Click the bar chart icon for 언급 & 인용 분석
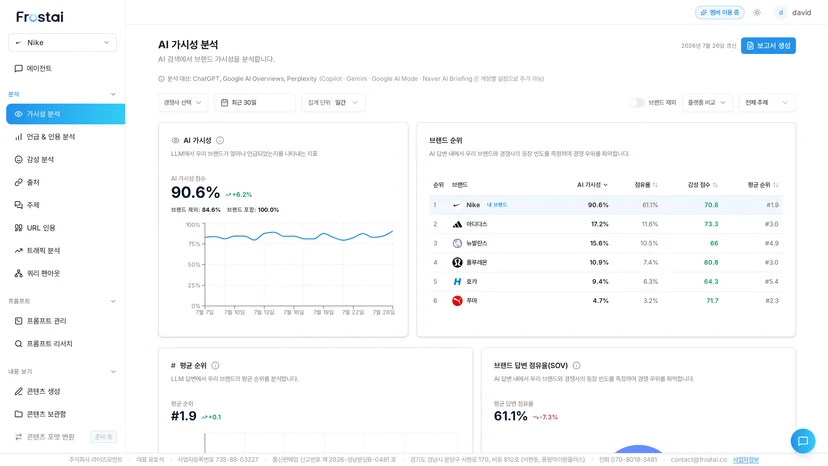 18,137
